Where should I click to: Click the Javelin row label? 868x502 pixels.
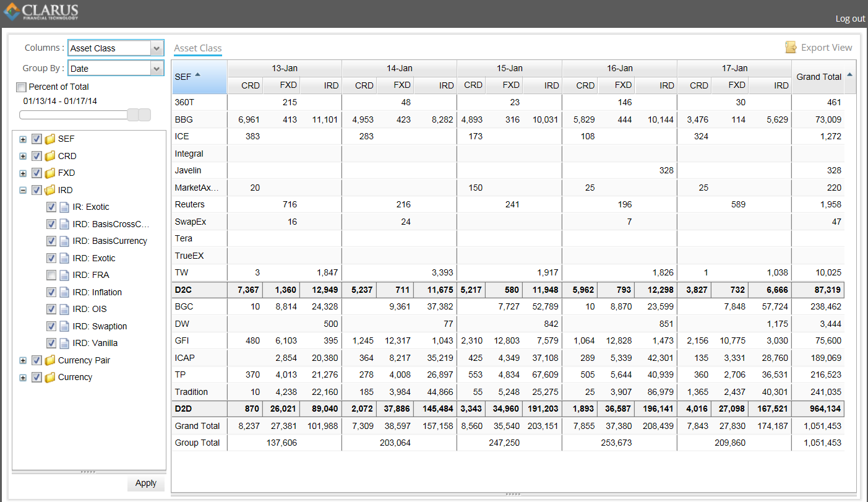(187, 170)
